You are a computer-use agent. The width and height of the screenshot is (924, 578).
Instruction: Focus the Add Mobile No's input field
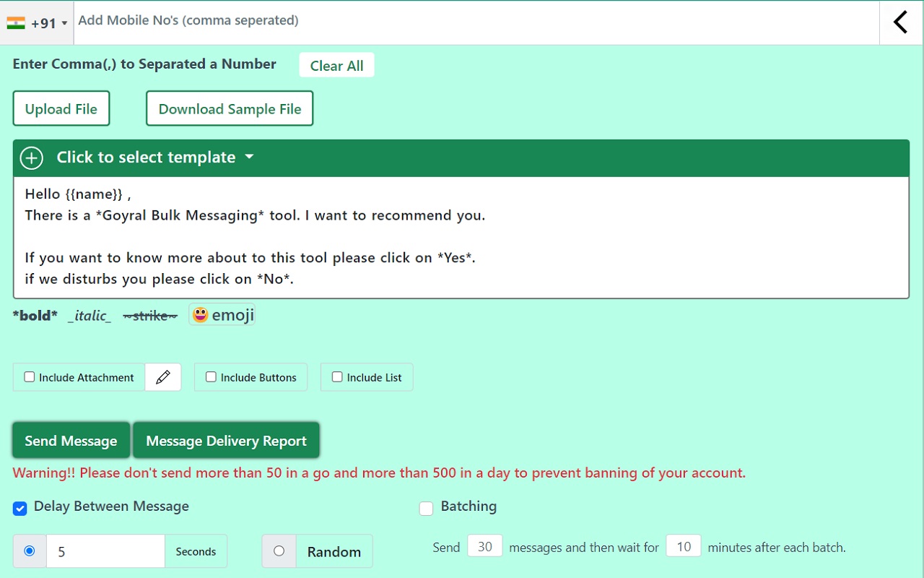pyautogui.click(x=475, y=21)
